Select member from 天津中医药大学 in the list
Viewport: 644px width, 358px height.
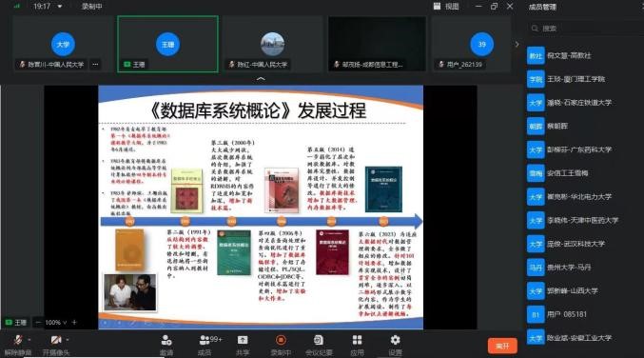(x=585, y=220)
